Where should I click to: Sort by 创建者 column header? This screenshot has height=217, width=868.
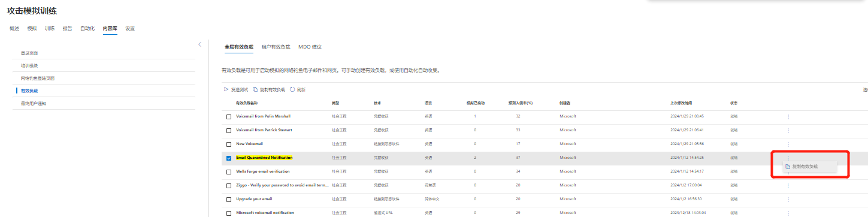(565, 103)
